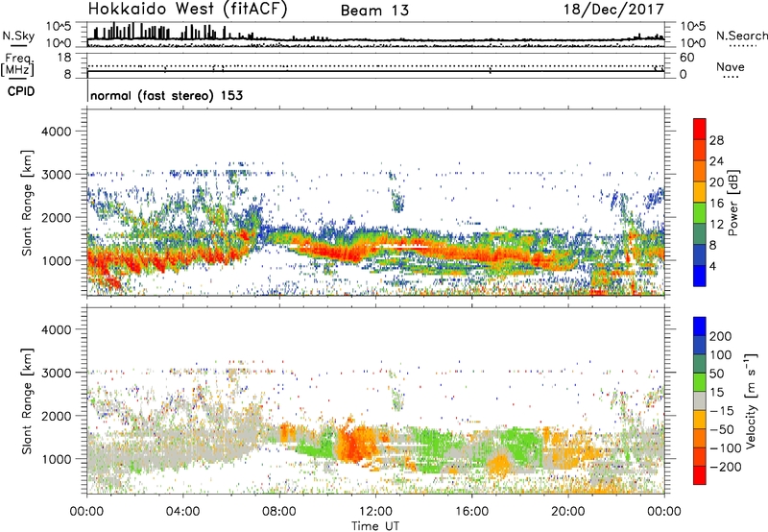Click the 'CPID' label
Screen dimensions: 768x532
coord(21,91)
